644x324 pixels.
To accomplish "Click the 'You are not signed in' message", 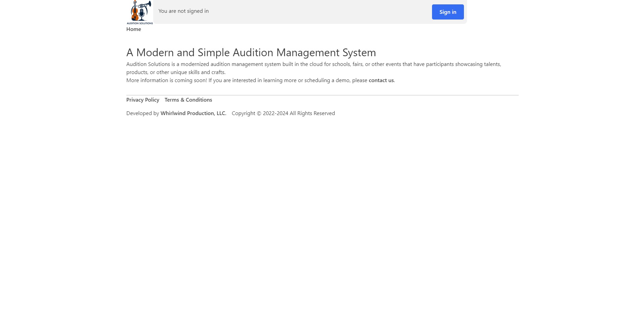I will (183, 11).
